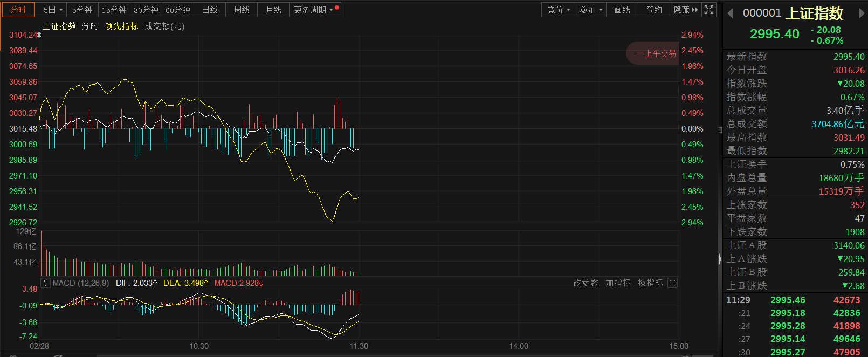The height and width of the screenshot is (357, 868).
Task: Open the 竞价 auction dropdown
Action: (558, 10)
